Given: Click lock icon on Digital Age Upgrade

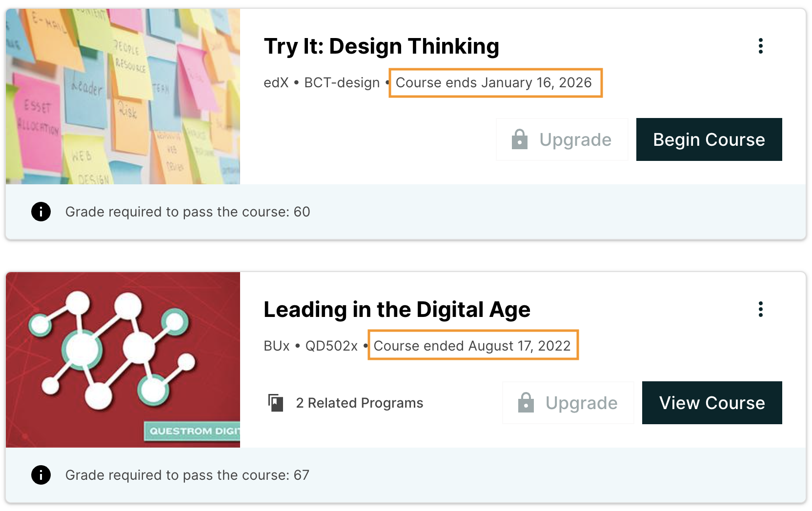Looking at the screenshot, I should click(526, 403).
